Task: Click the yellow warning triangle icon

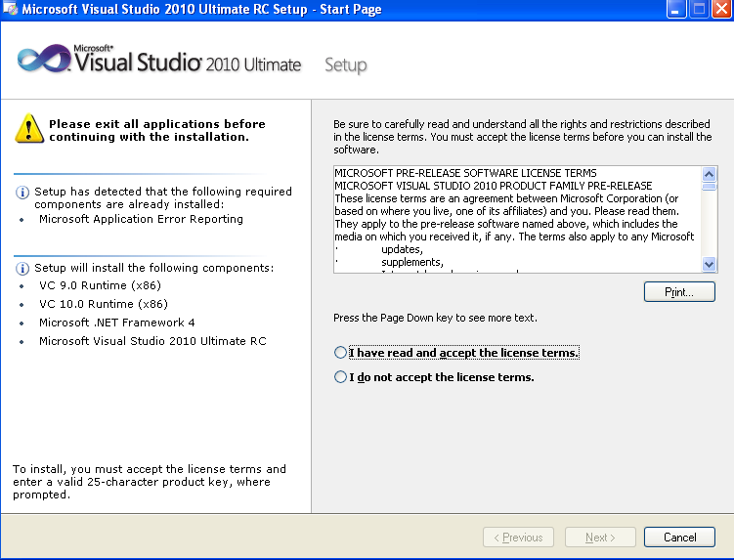Action: point(28,128)
